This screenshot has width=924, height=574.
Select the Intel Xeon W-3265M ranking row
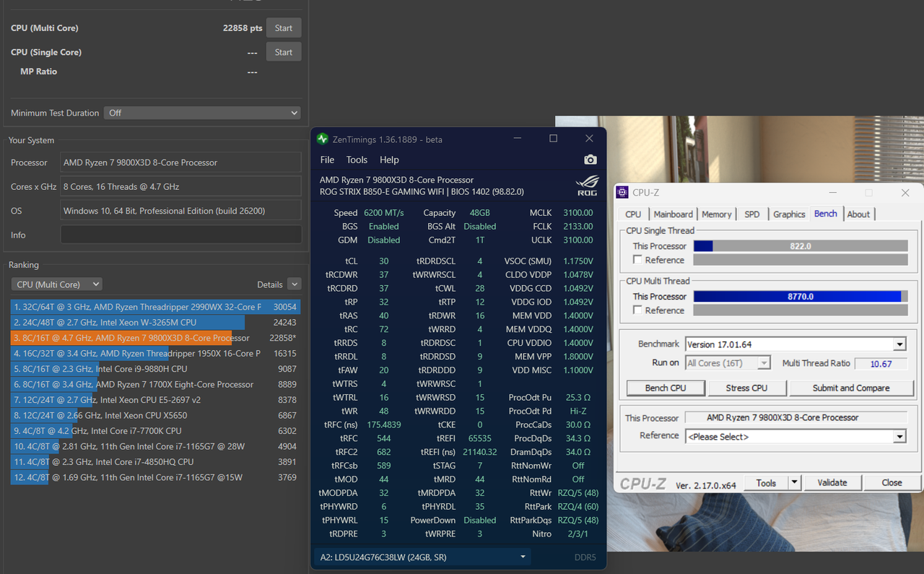tap(155, 322)
